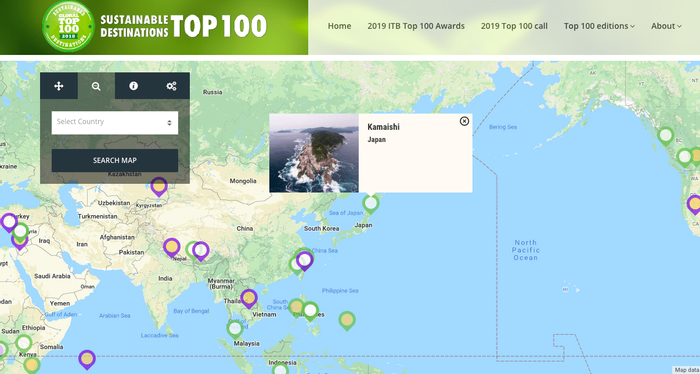This screenshot has height=374, width=700.
Task: Open 2019 ITB Top 100 Awards
Action: click(416, 26)
